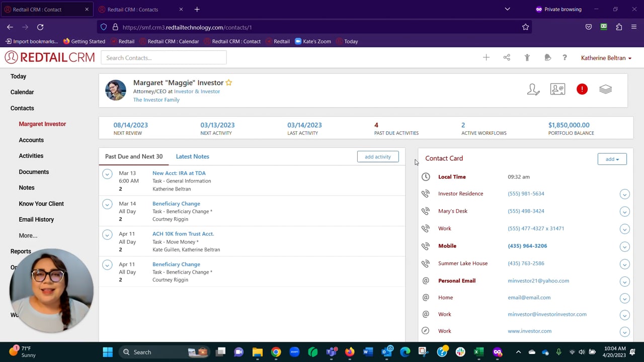Click the add activity button

[x=377, y=156]
